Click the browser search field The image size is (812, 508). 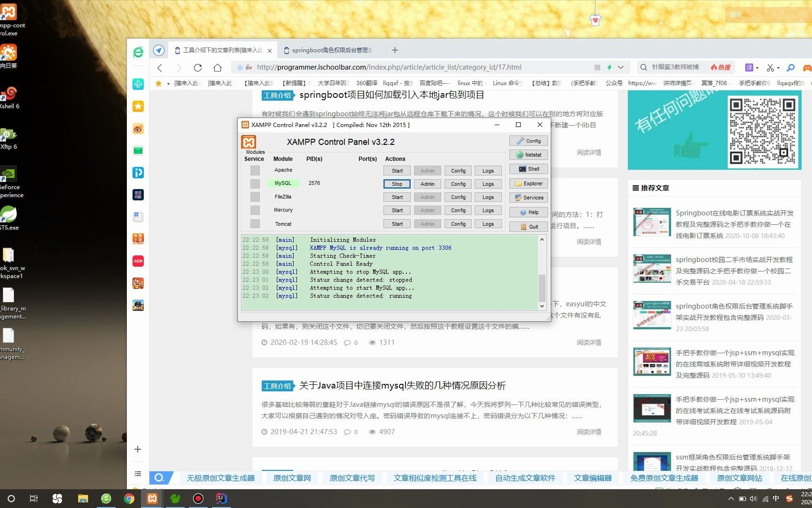(x=675, y=67)
